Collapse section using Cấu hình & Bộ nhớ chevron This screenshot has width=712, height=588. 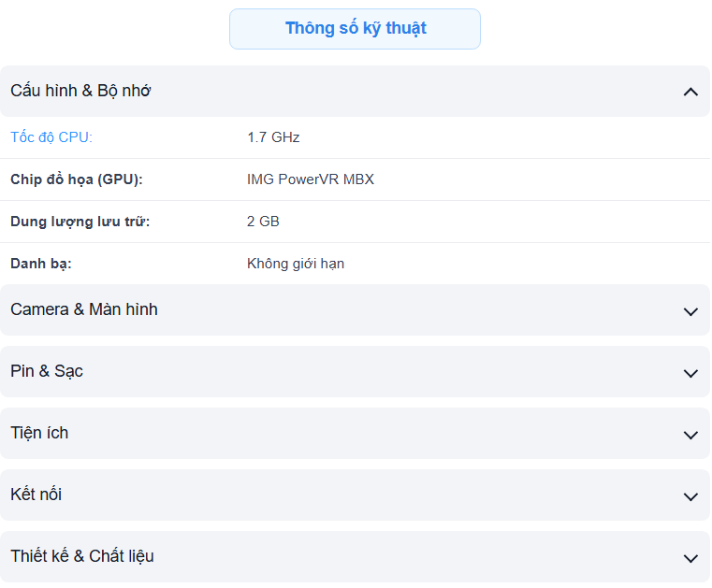tap(690, 92)
